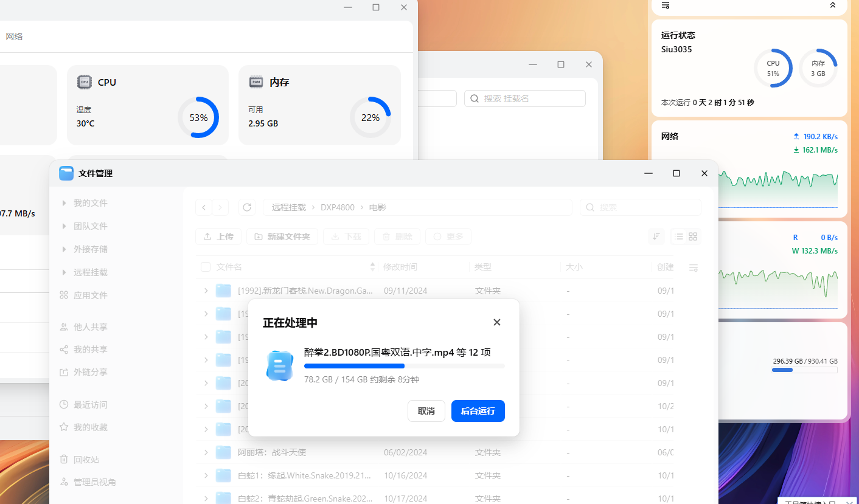Click folder icon of 白蛇2：青蛇劫起 row

pos(223,498)
